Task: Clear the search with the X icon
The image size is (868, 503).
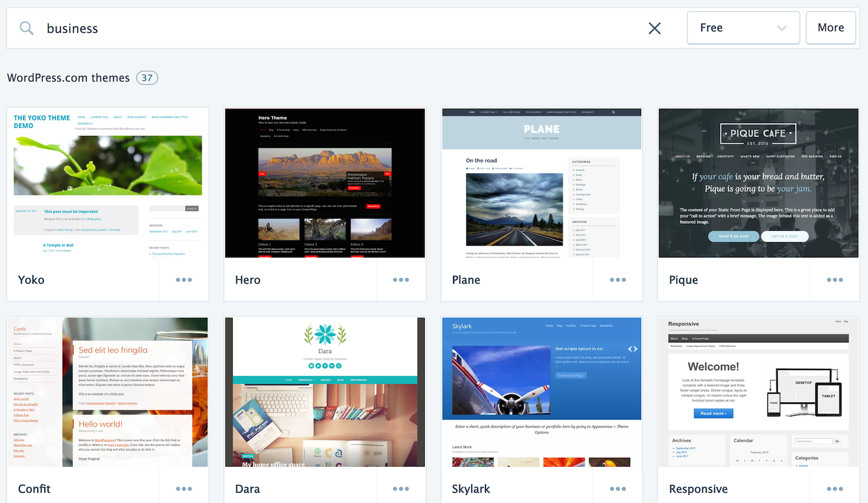Action: pos(654,28)
